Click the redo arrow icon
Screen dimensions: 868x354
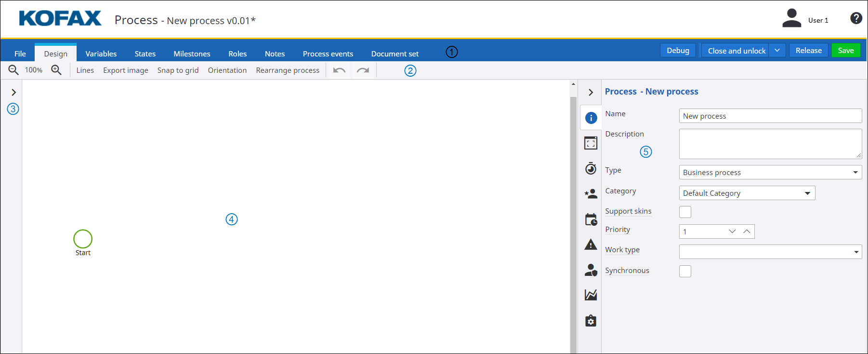point(363,70)
